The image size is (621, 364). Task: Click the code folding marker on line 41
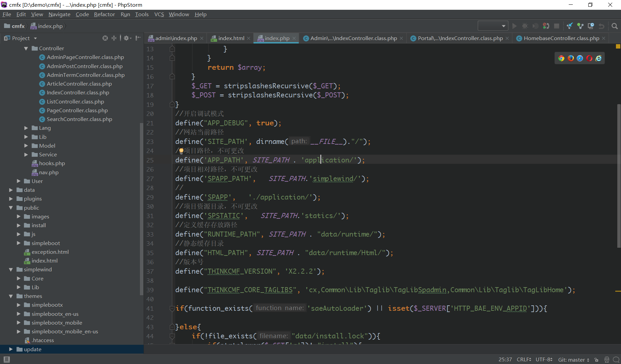pos(172,308)
